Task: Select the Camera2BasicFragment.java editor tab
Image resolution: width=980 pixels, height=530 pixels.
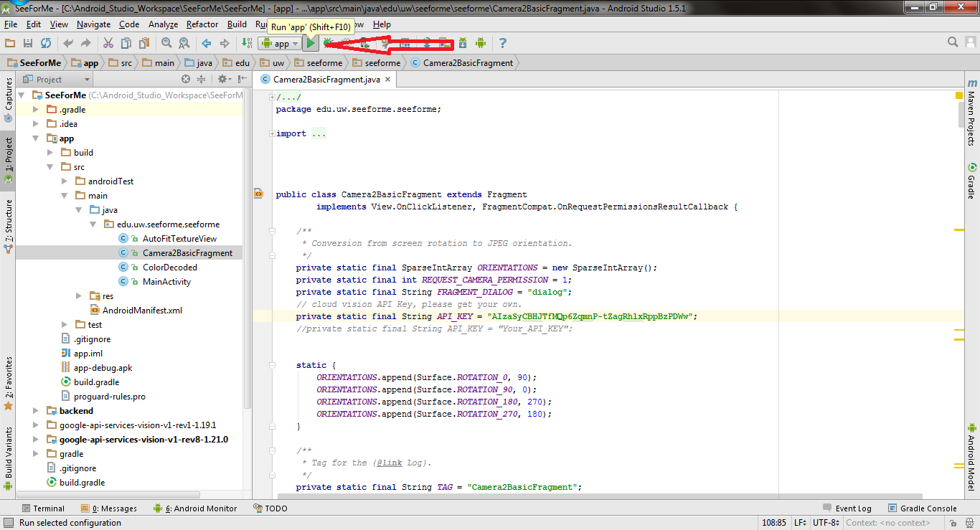Action: 326,80
